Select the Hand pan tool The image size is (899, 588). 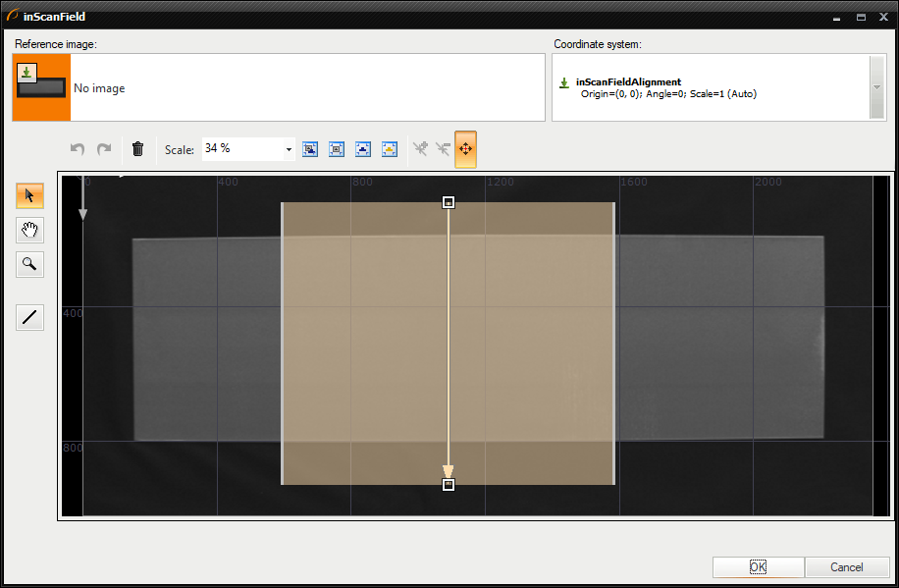click(29, 230)
